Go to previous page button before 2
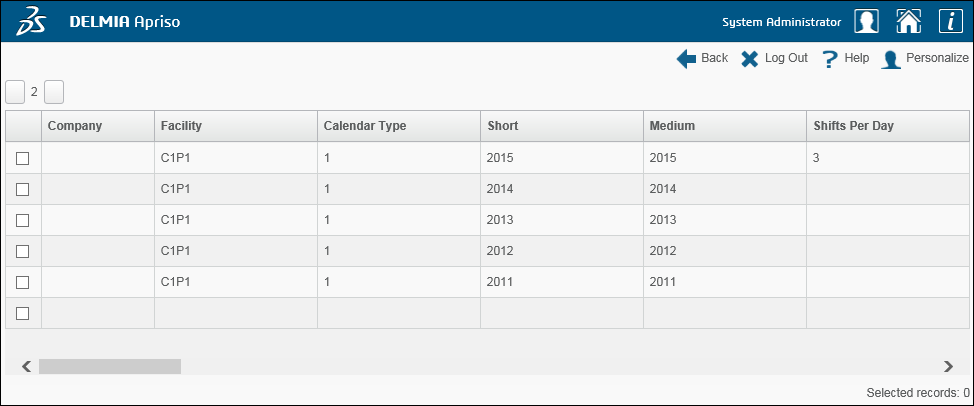This screenshot has width=974, height=406. [x=15, y=92]
